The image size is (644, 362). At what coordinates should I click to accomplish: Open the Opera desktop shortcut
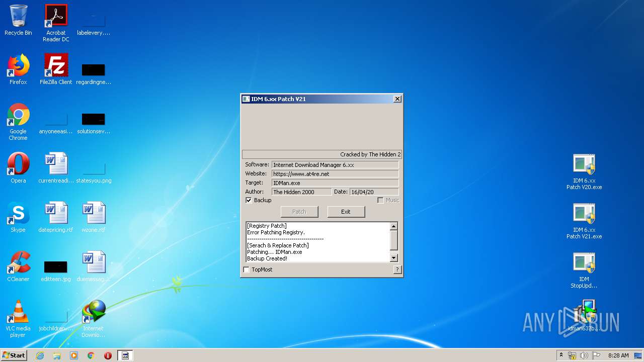click(18, 168)
